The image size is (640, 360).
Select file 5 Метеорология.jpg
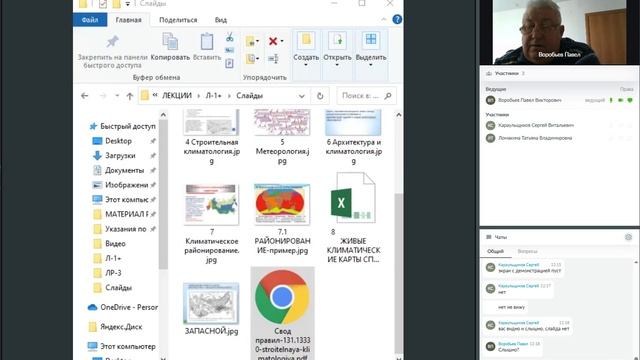[282, 137]
